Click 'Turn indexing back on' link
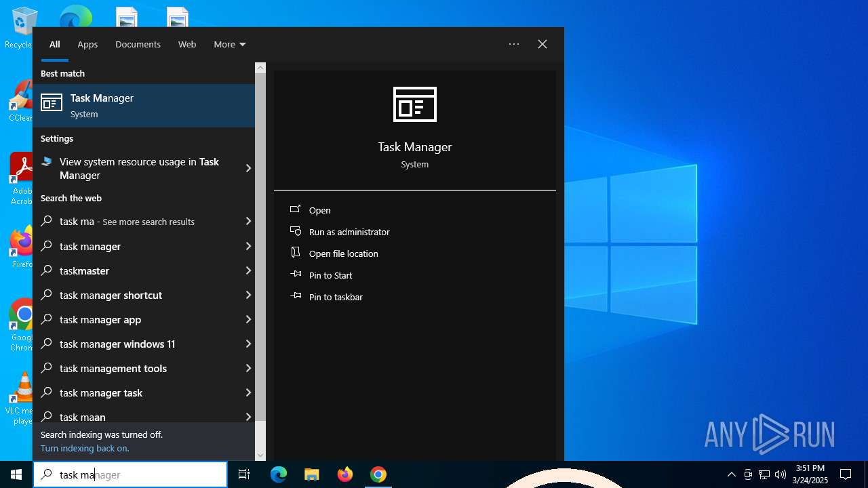 [85, 448]
